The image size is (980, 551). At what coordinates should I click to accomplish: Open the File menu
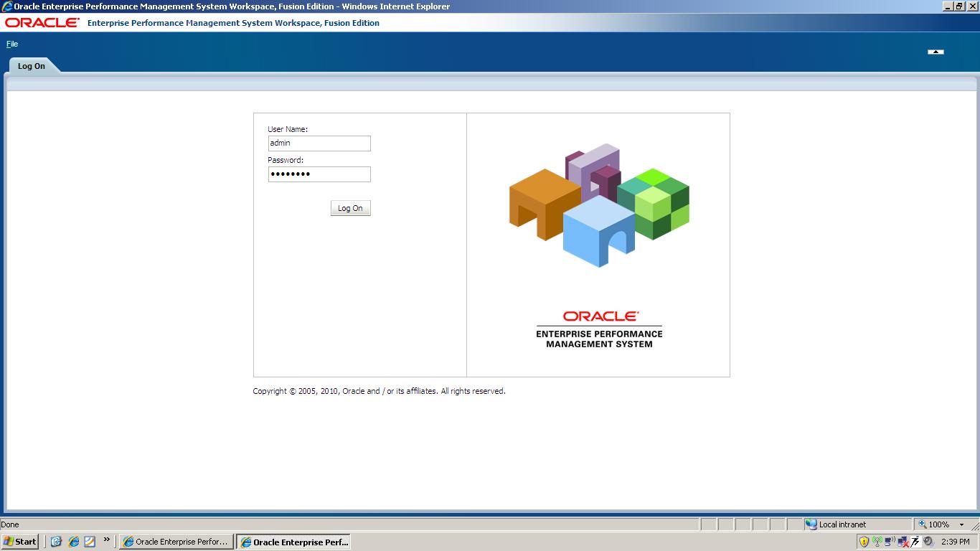pyautogui.click(x=12, y=44)
